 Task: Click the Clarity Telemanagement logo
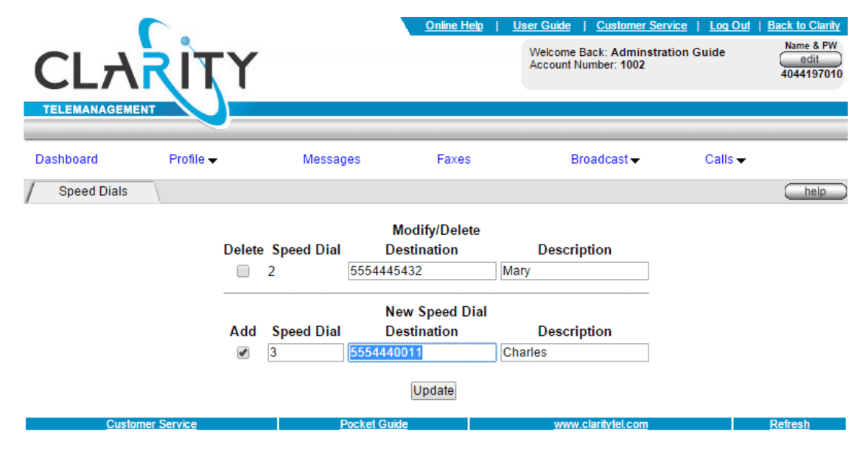click(x=145, y=72)
